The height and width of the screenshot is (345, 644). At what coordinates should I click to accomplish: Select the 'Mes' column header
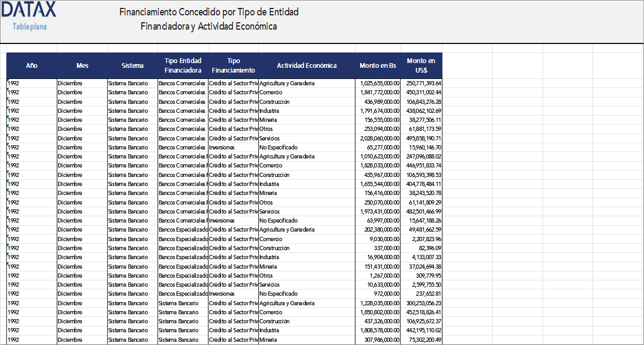pyautogui.click(x=81, y=66)
